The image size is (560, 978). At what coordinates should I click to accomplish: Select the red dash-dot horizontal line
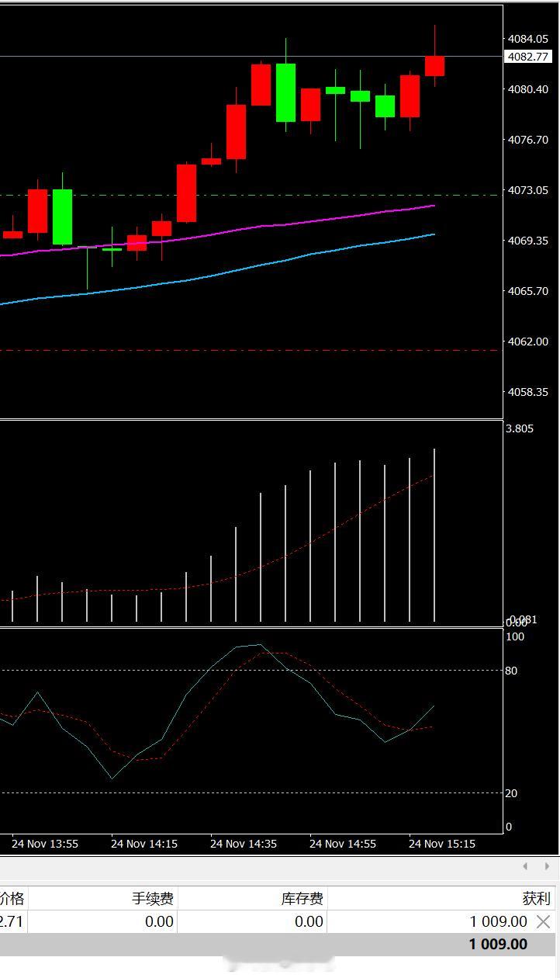pos(250,350)
